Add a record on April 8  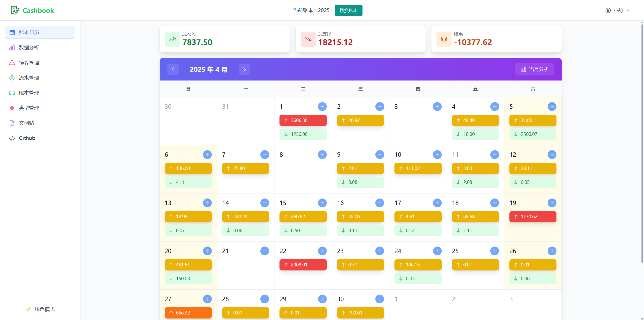[x=322, y=154]
